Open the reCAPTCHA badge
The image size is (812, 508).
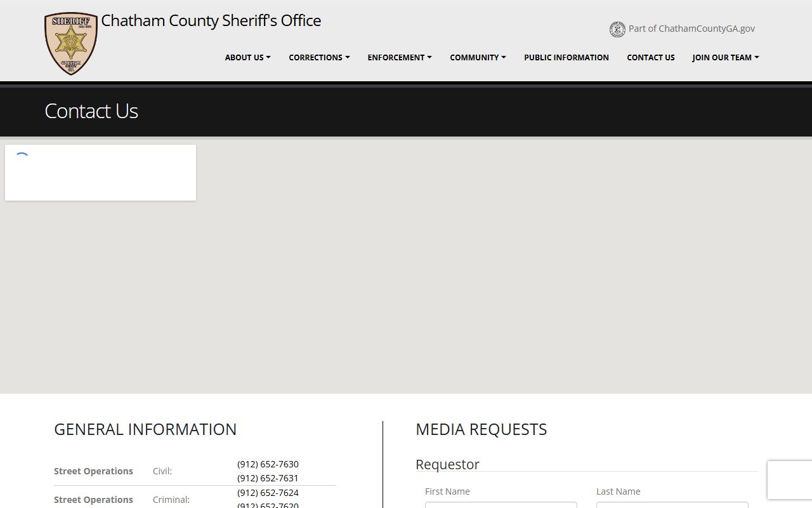pos(790,480)
